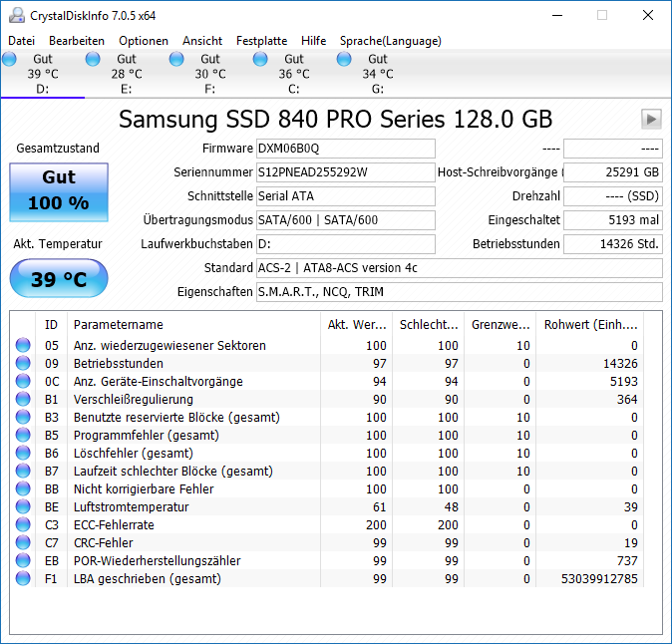
Task: Open the Festplatte menu
Action: coord(262,41)
